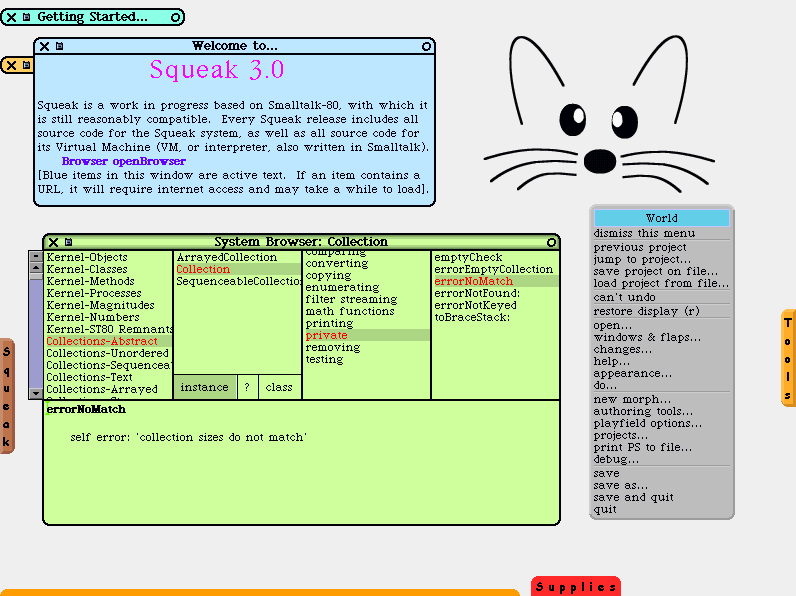Click in the errorNoMatch code pane
The width and height of the screenshot is (796, 596).
coord(302,462)
